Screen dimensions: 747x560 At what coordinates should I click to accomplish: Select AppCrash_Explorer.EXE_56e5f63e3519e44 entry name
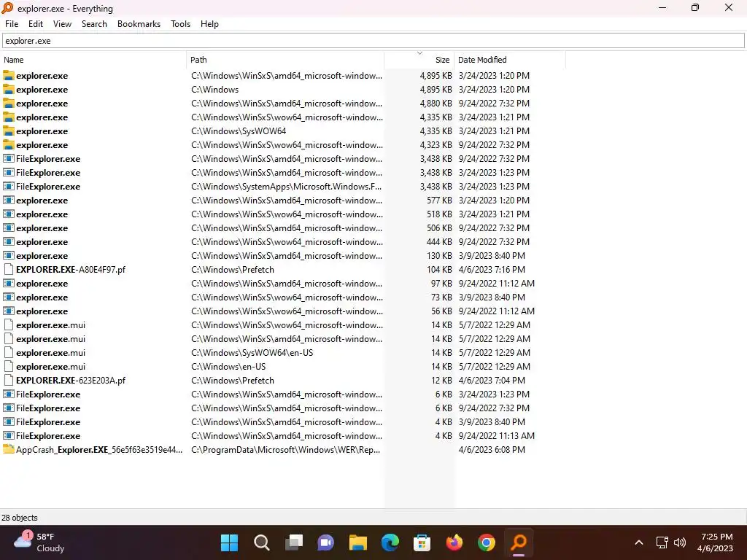coord(99,449)
